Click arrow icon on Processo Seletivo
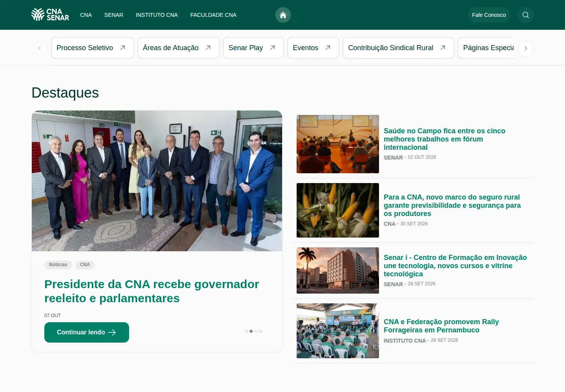Viewport: 565px width, 392px height. 122,48
